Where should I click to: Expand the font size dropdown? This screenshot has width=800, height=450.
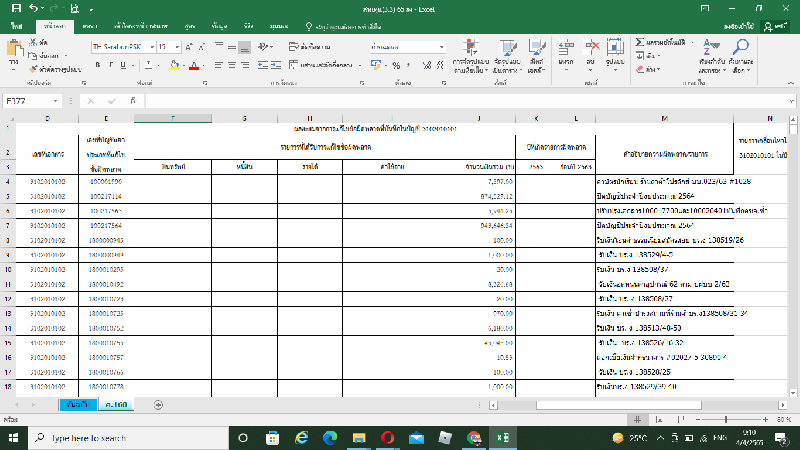tap(177, 46)
